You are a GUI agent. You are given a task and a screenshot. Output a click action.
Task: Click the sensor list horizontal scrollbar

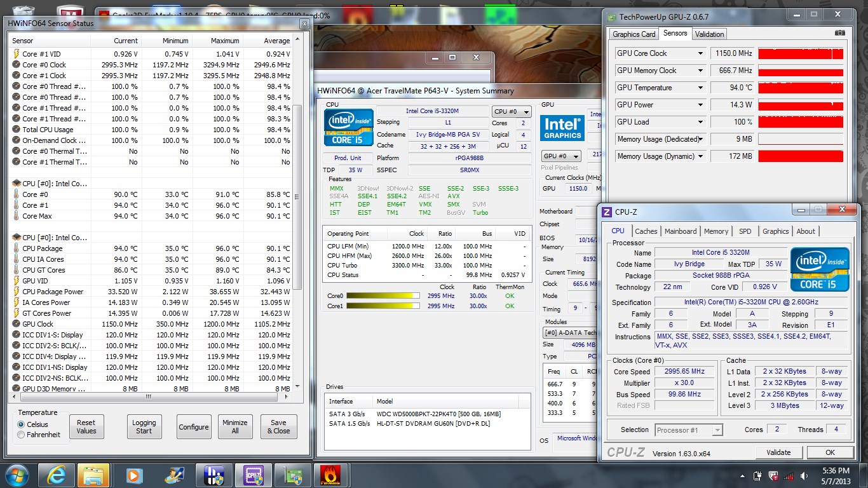149,397
